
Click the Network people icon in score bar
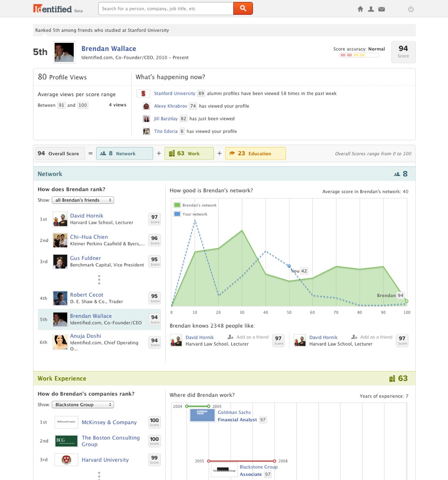103,153
